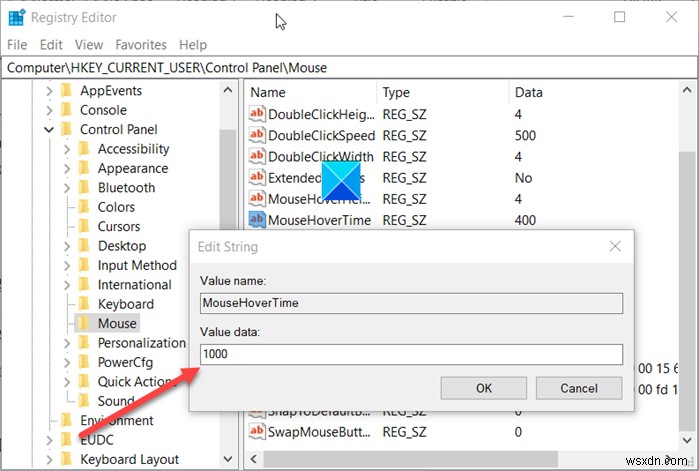The height and width of the screenshot is (471, 699).
Task: Click the Input Method folder icon
Action: (84, 265)
